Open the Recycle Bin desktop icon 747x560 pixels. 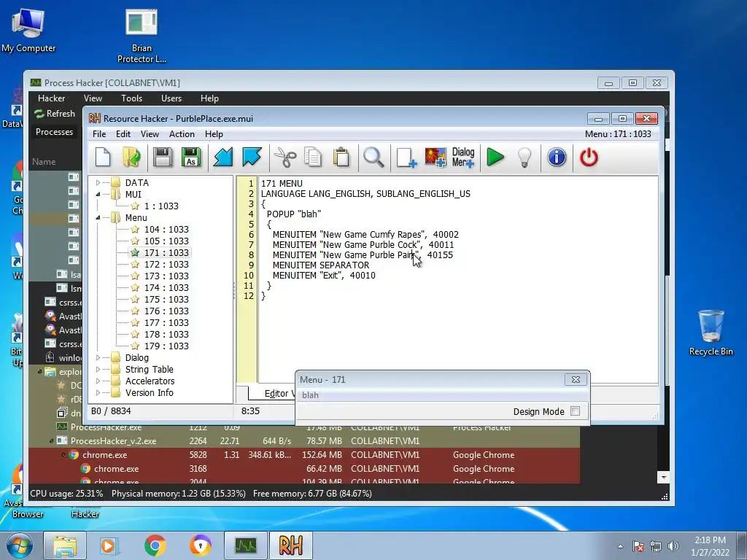click(x=711, y=332)
